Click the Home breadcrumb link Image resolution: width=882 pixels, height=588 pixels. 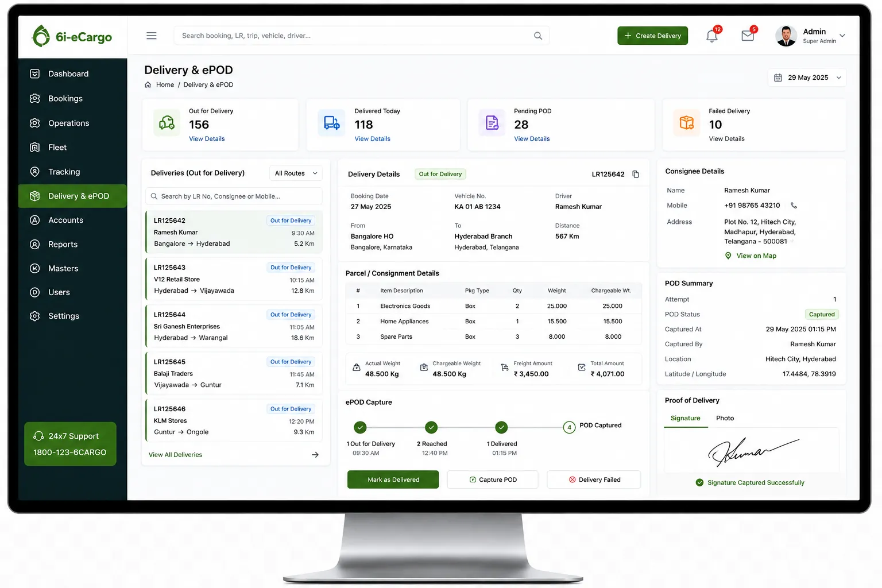pos(165,84)
